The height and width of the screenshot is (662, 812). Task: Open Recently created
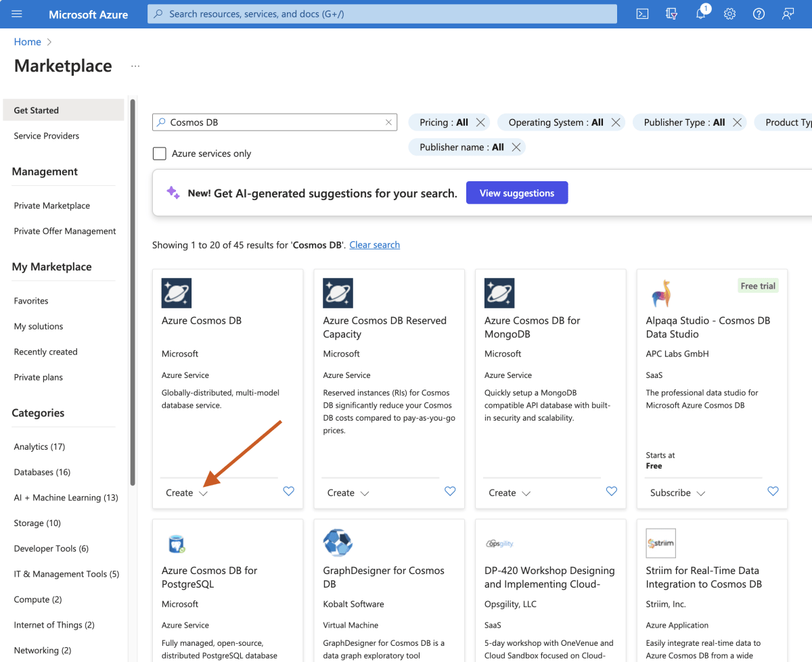45,352
